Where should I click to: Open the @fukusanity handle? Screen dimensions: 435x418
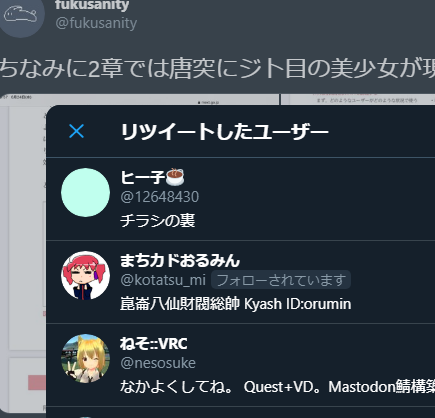point(96,23)
